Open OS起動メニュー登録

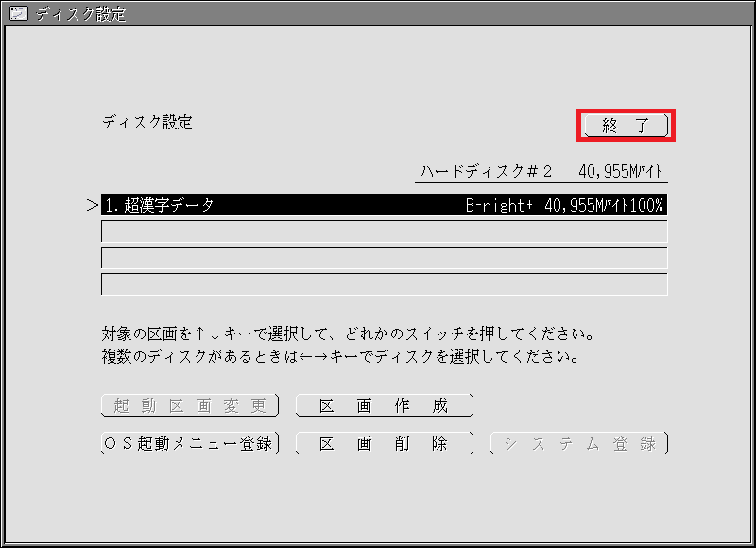(189, 443)
